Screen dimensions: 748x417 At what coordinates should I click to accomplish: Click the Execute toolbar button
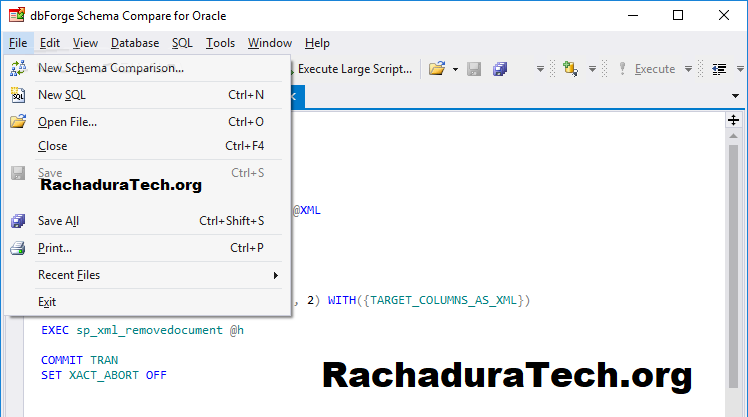[x=647, y=69]
